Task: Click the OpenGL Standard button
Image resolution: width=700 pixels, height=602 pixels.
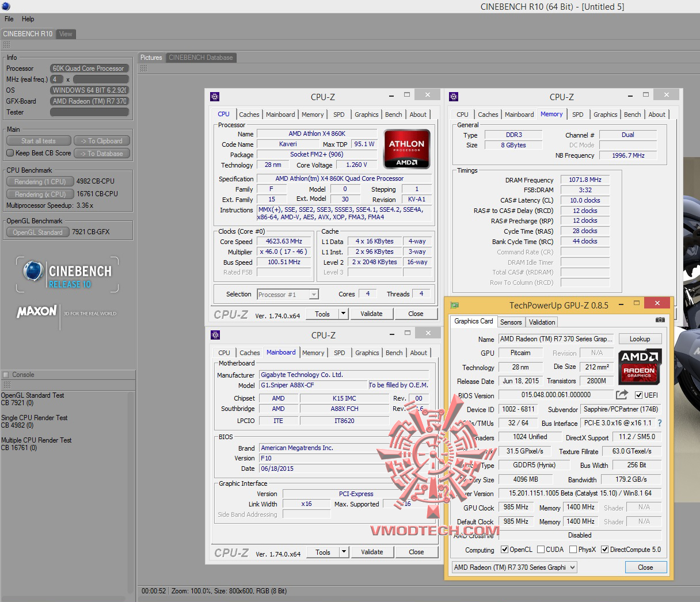Action: pyautogui.click(x=38, y=232)
